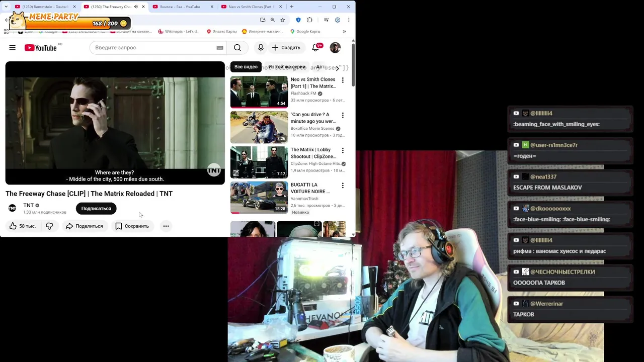This screenshot has height=362, width=644.
Task: Open the apps grid in bookmarks bar
Action: [6, 32]
